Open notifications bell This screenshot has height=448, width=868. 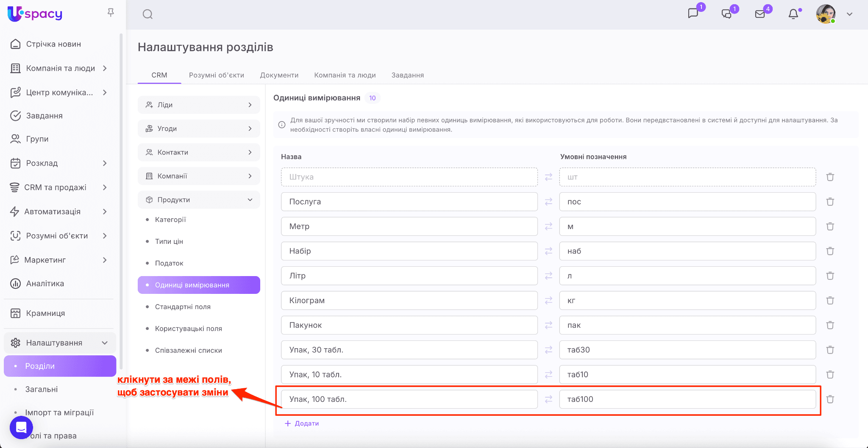(793, 14)
